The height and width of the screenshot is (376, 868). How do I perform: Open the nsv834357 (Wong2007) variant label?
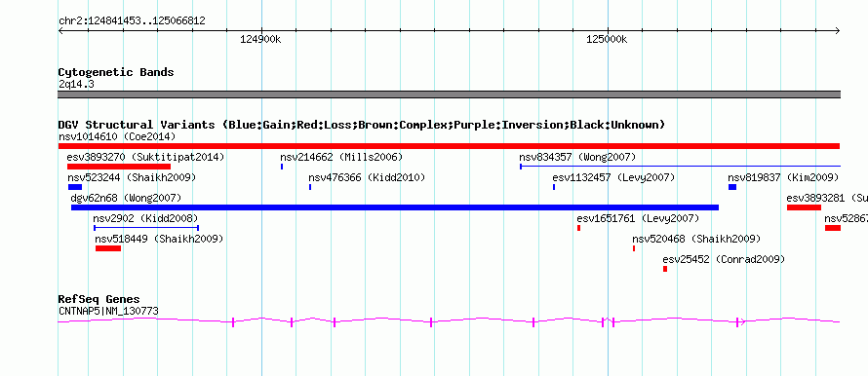[x=577, y=157]
